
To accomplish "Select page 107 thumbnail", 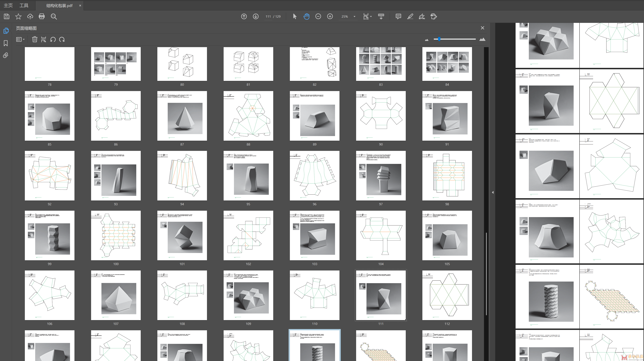I will click(116, 295).
